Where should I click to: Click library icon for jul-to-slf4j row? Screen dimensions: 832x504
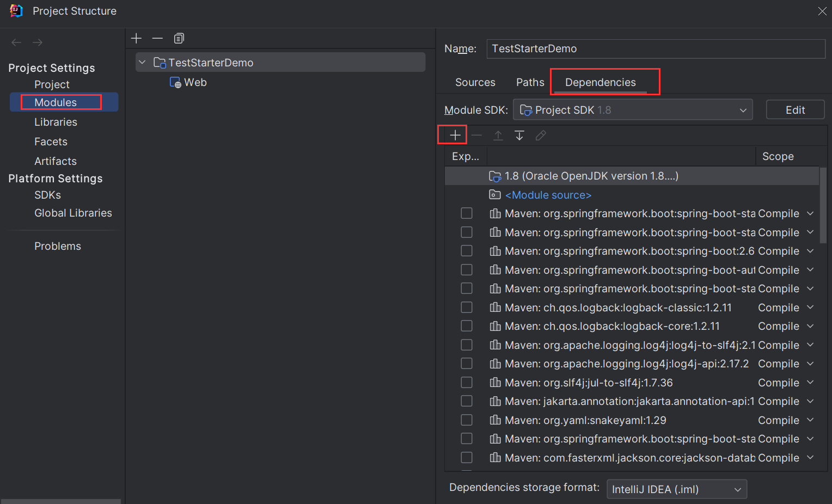pos(495,383)
